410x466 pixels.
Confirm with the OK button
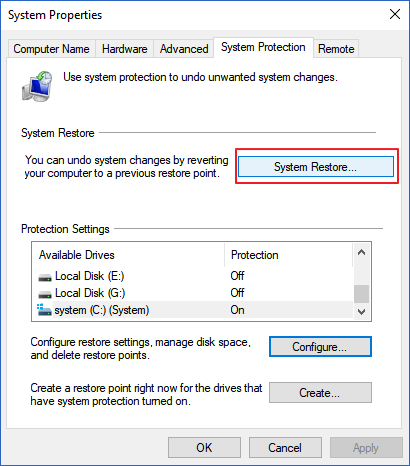tap(204, 448)
